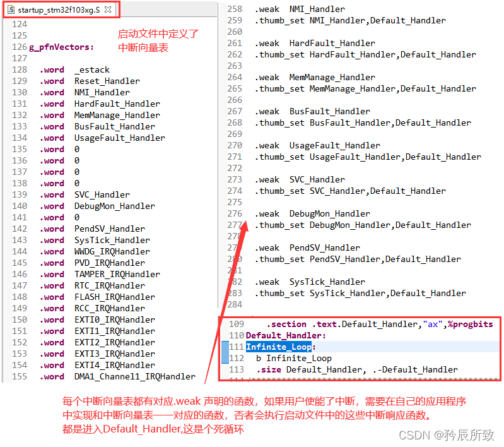Click .weak BusFault_Handler on line 267
The width and height of the screenshot is (504, 447).
tap(312, 112)
